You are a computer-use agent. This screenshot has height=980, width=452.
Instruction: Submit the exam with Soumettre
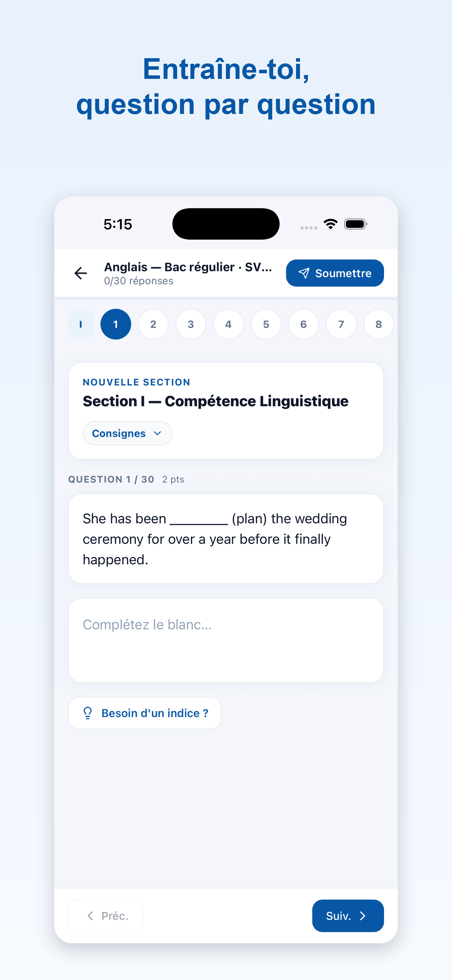(x=335, y=273)
